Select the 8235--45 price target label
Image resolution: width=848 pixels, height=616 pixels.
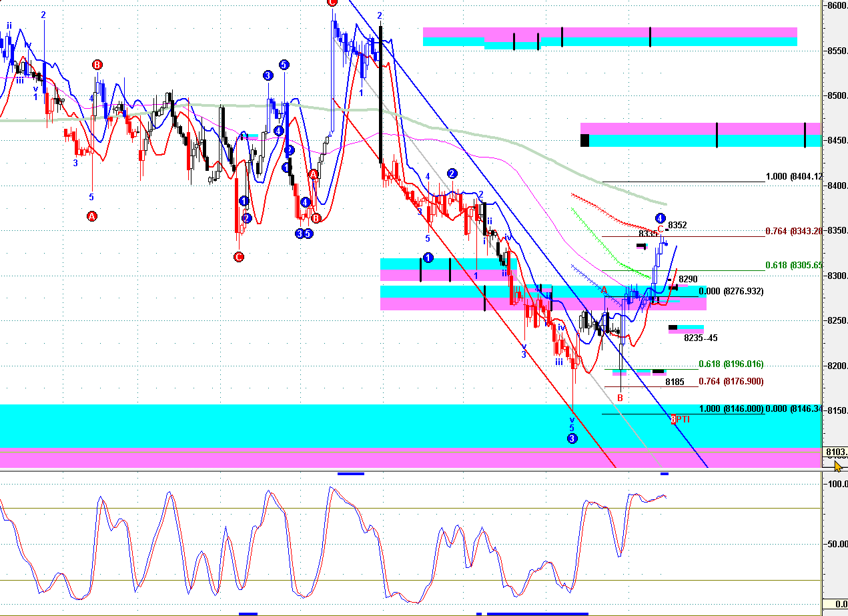click(701, 338)
